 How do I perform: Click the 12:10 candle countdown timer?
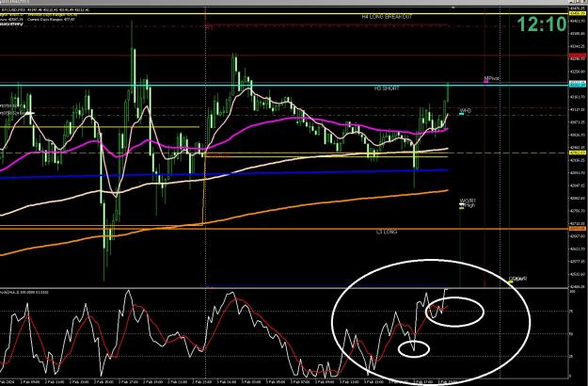point(542,24)
